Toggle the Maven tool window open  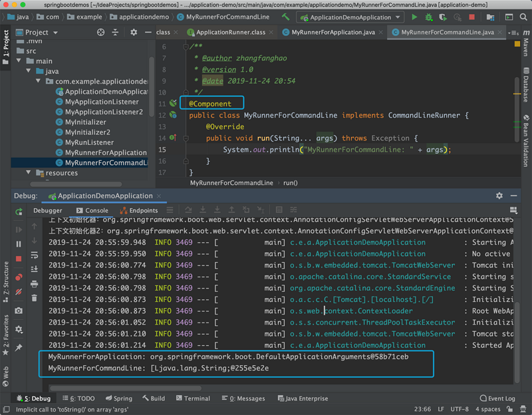525,47
